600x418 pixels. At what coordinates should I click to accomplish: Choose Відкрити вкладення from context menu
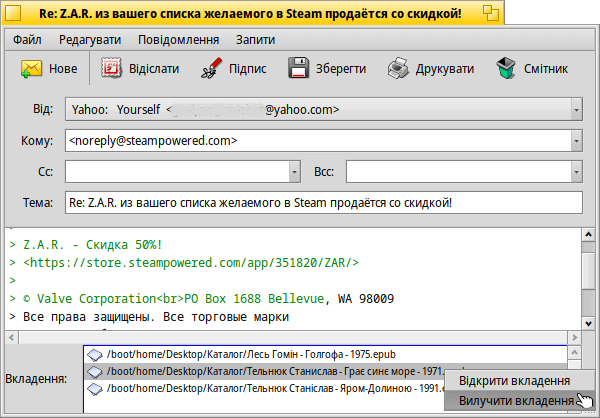515,381
